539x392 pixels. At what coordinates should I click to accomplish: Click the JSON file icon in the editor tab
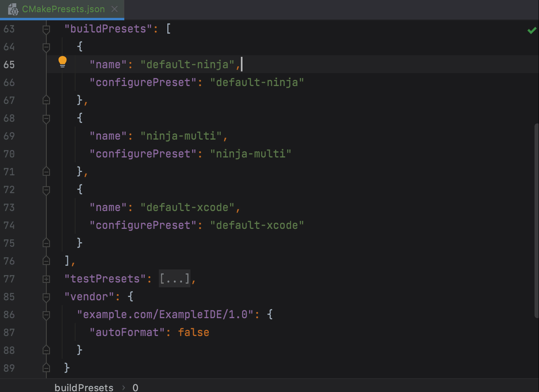pos(13,9)
